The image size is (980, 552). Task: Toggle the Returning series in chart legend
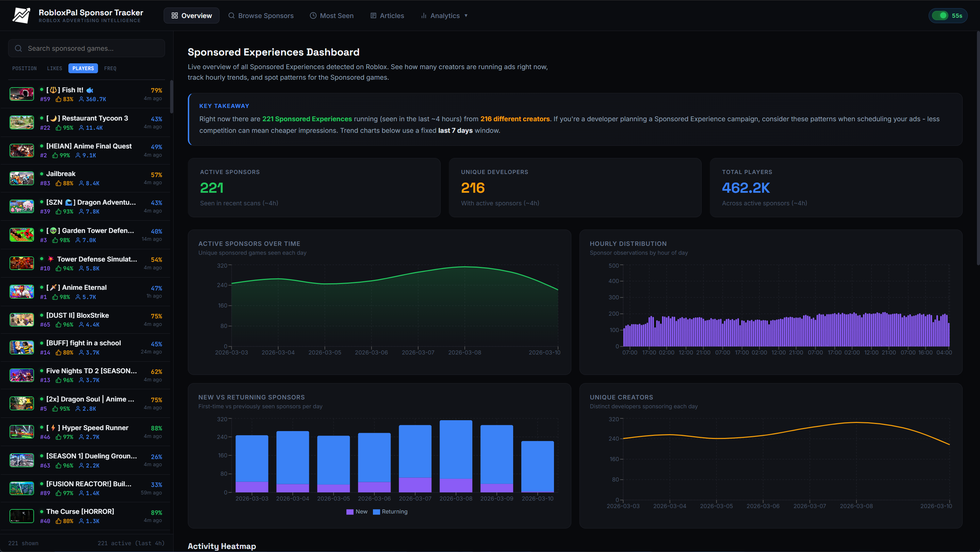[390, 511]
